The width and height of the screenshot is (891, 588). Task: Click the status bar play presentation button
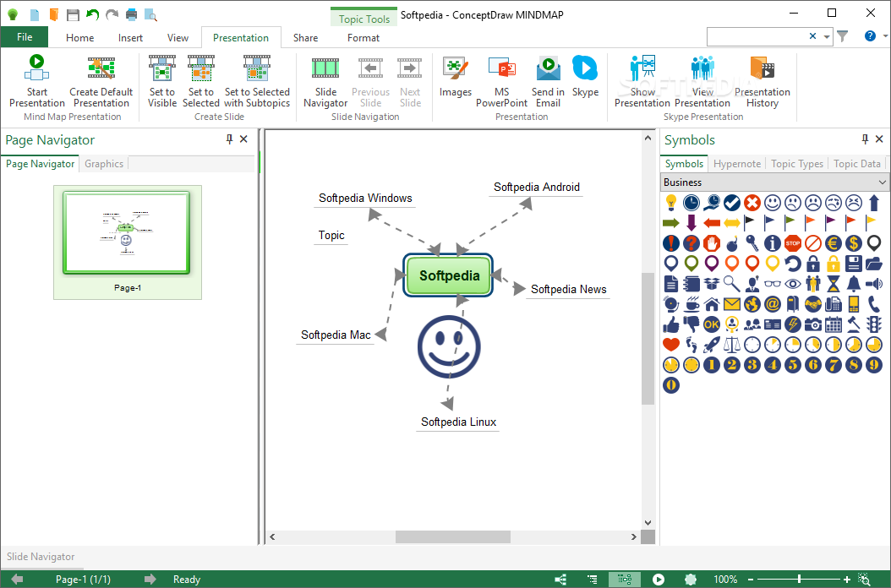[658, 579]
